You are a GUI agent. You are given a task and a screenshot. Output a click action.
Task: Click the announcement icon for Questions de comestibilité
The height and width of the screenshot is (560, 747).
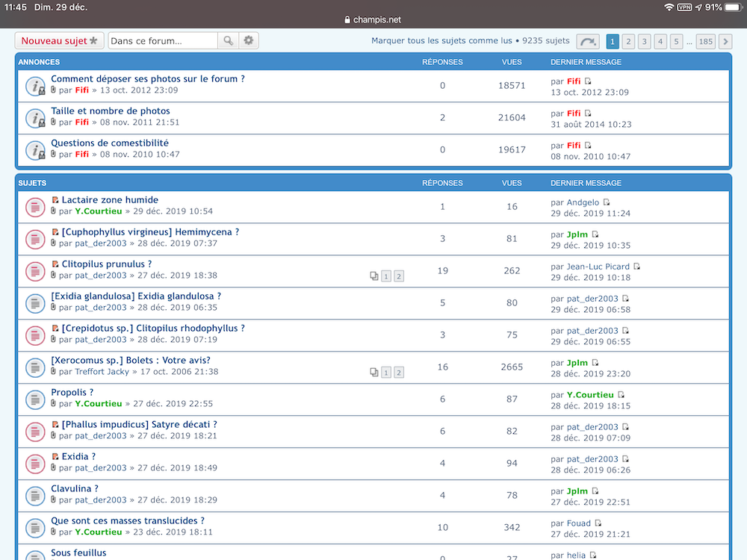(35, 149)
